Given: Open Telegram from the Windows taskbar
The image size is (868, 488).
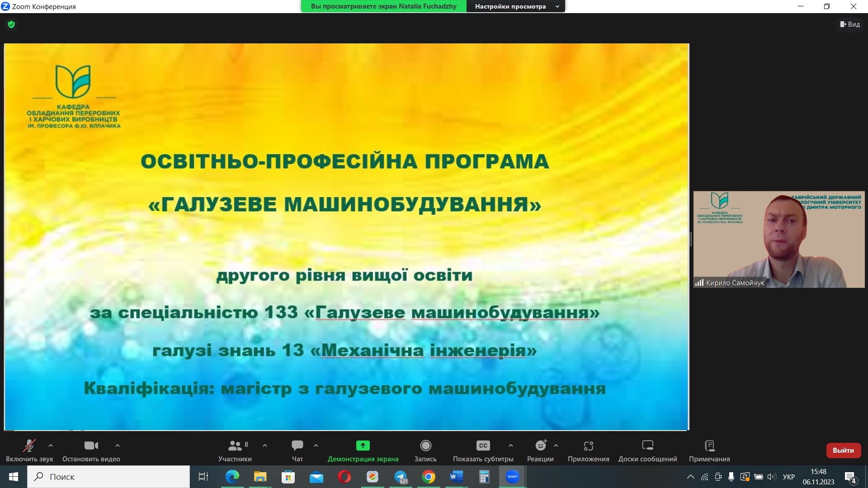Looking at the screenshot, I should tap(401, 477).
